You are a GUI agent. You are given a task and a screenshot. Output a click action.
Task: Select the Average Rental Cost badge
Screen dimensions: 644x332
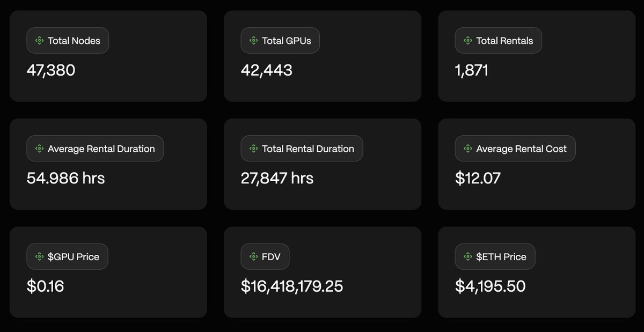(515, 149)
